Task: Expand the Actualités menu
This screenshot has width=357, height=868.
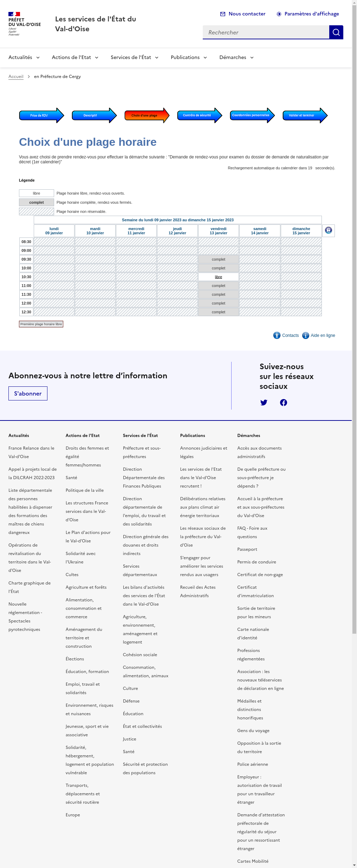Action: (24, 57)
